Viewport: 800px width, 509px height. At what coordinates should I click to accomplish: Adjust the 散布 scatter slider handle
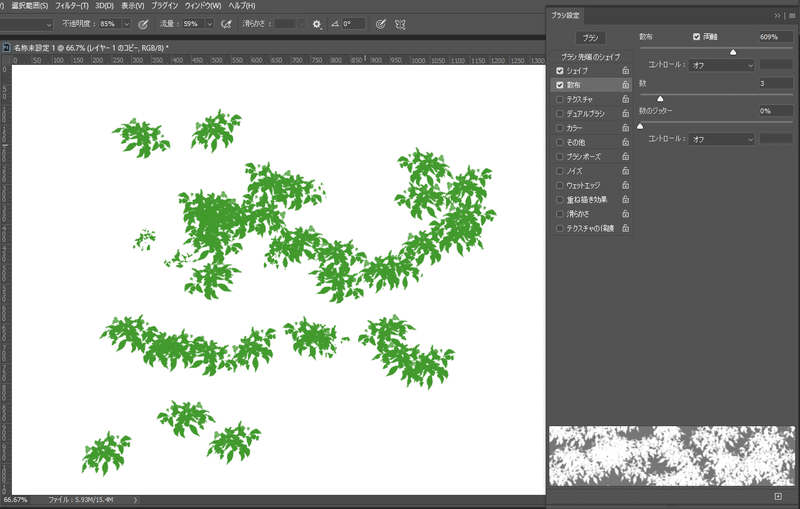pos(733,52)
